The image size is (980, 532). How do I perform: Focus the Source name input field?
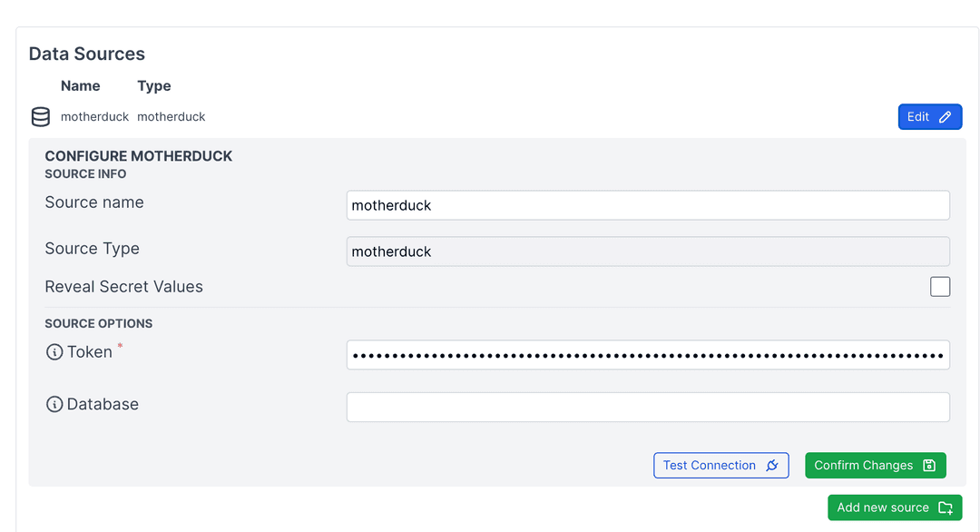click(648, 205)
